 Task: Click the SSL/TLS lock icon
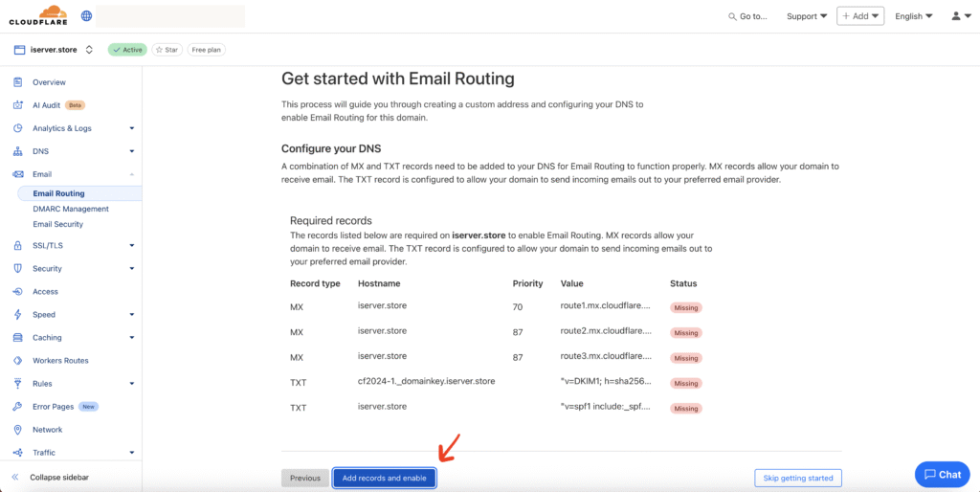tap(18, 246)
